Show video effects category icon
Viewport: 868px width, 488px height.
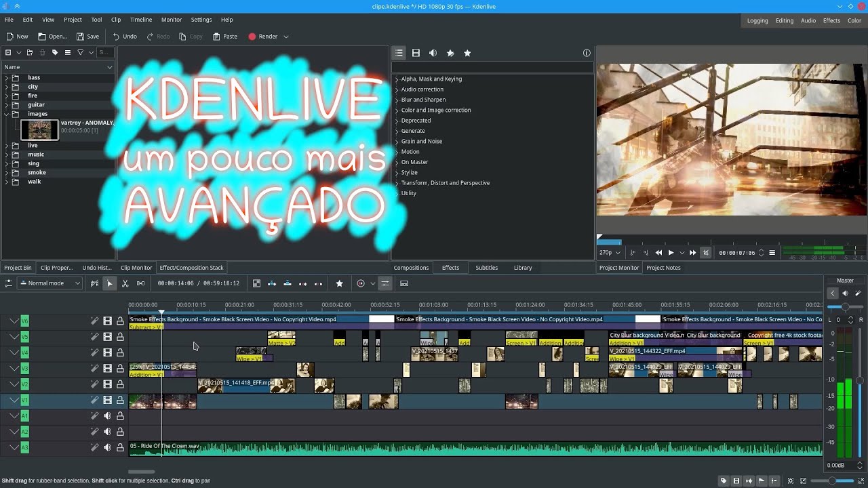(x=416, y=53)
